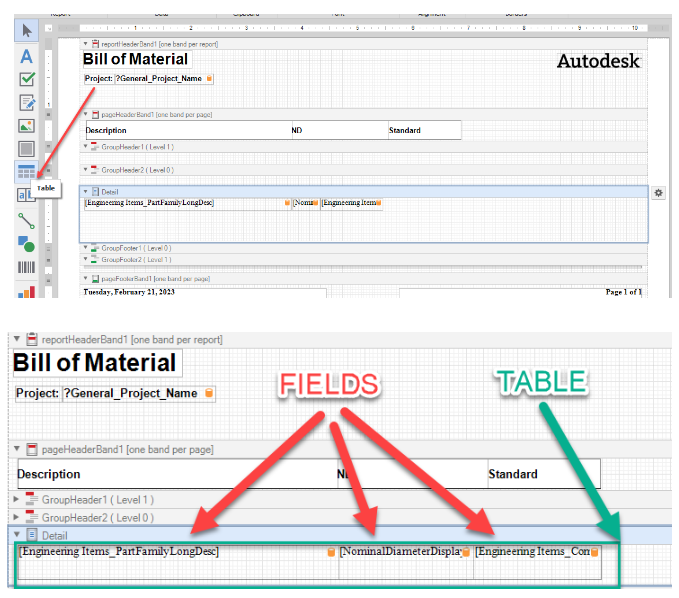Image resolution: width=679 pixels, height=598 pixels.
Task: Select the Pointer tool in the toolbox
Action: [27, 31]
